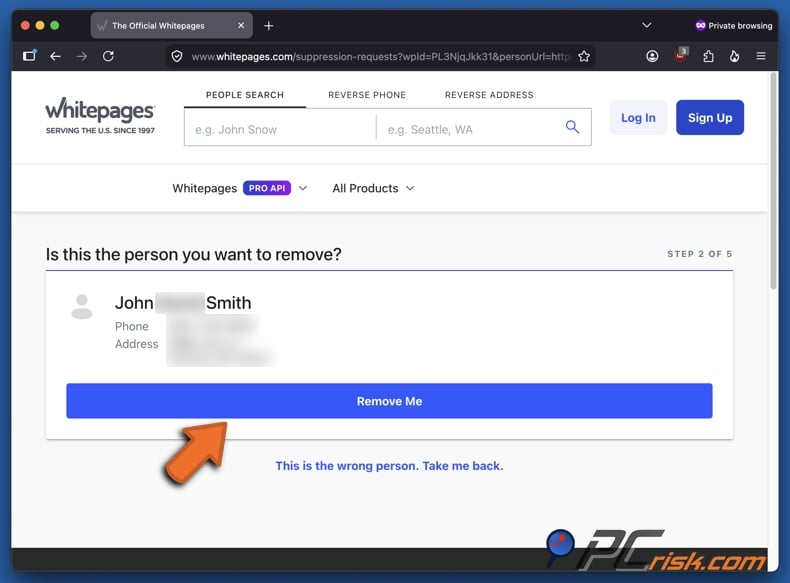The height and width of the screenshot is (583, 790).
Task: Click the macOS yellow minimize button
Action: pos(40,25)
